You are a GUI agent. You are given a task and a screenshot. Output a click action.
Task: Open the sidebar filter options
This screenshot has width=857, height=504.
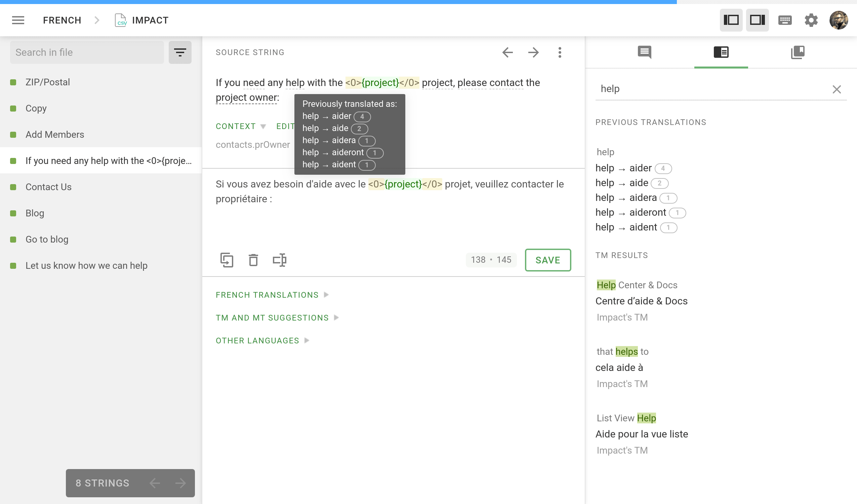180,52
